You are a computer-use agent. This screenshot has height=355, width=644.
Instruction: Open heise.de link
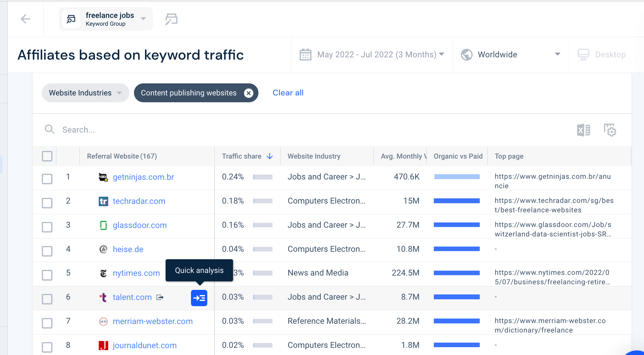(128, 249)
